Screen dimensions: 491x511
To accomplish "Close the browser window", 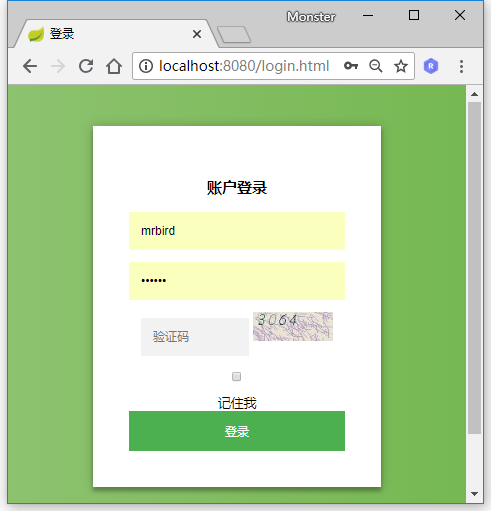I will (460, 15).
